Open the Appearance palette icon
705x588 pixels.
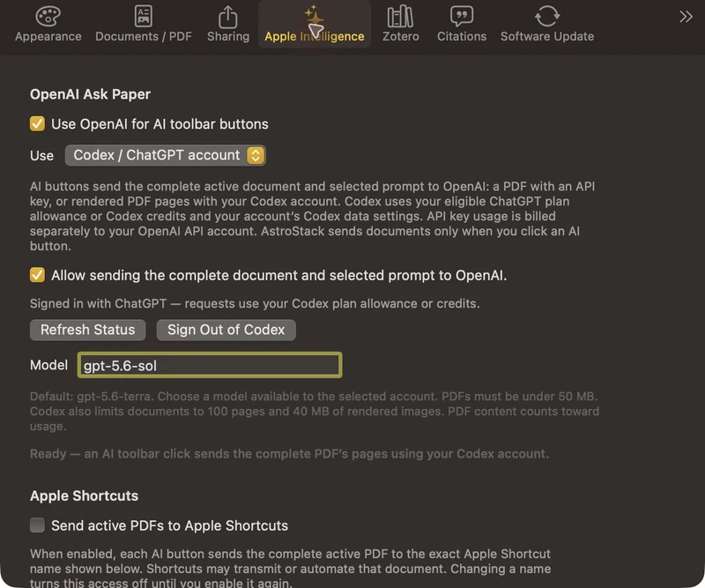pos(48,17)
